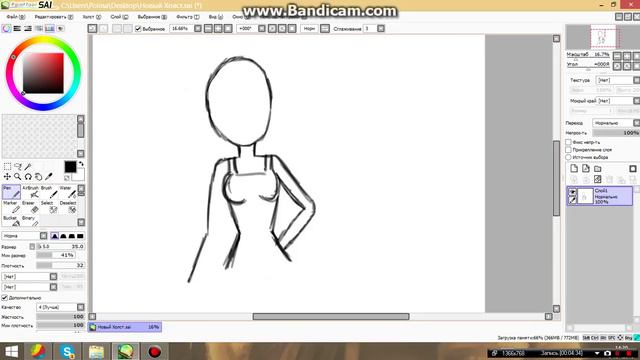Select the Pen tool

11,192
